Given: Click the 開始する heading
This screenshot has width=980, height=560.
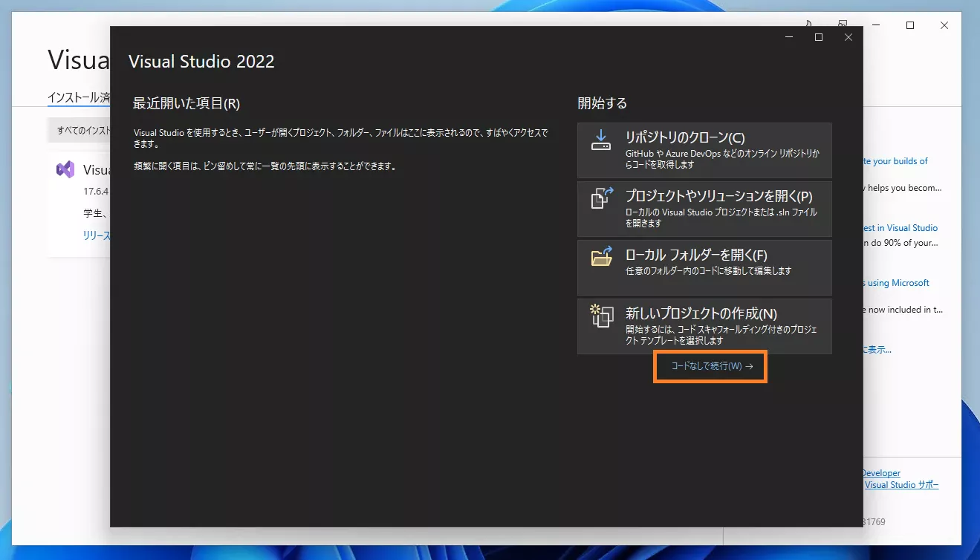Looking at the screenshot, I should tap(603, 103).
